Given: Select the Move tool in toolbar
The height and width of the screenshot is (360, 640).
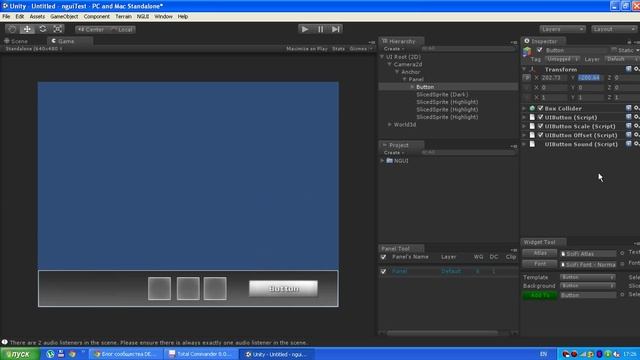Looking at the screenshot, I should click(x=27, y=29).
